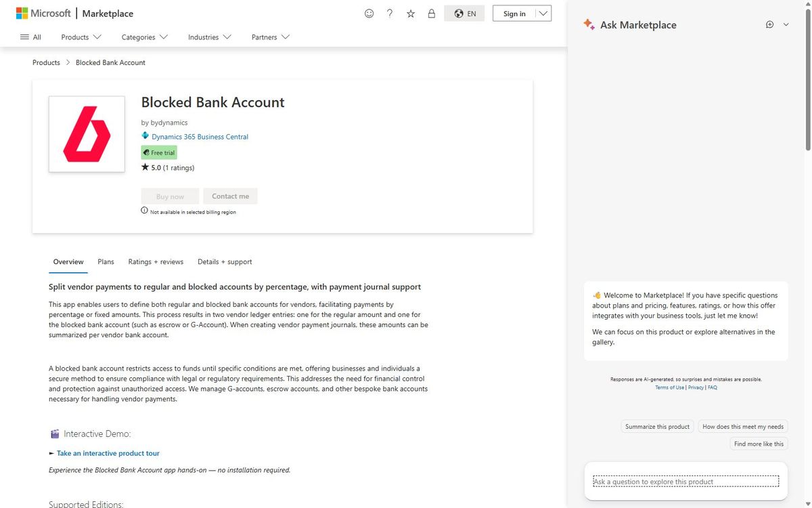Click the Blocked Bank Account app logo

(87, 134)
